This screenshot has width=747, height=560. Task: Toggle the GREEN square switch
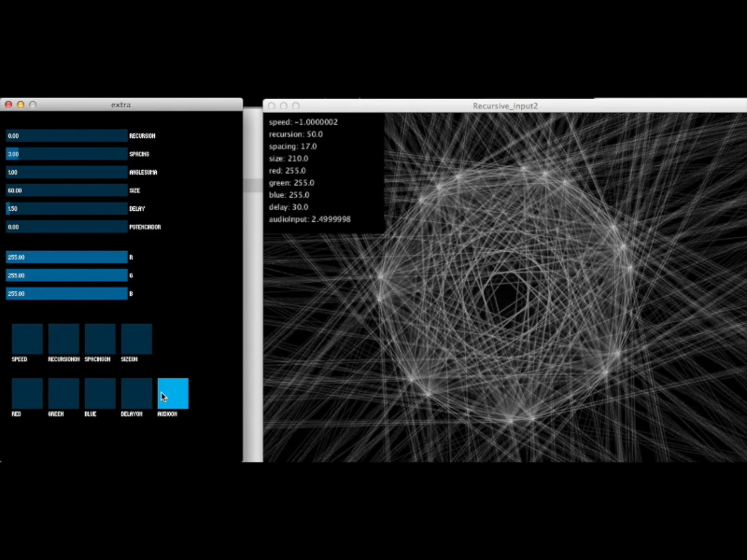click(64, 394)
